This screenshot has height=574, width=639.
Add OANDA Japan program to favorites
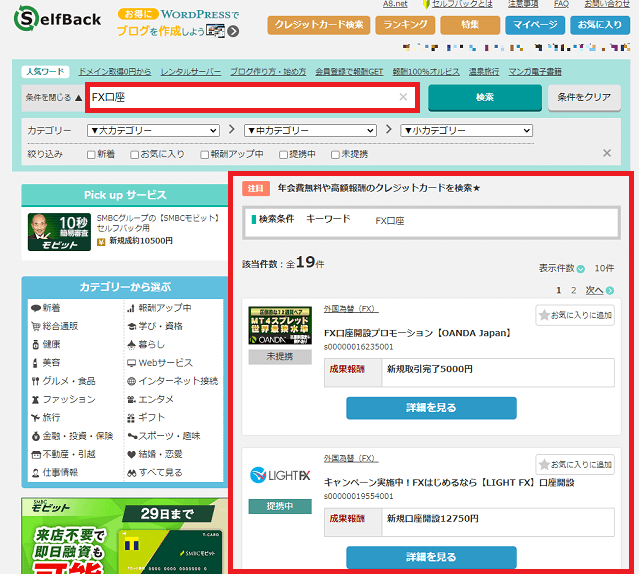coord(575,315)
